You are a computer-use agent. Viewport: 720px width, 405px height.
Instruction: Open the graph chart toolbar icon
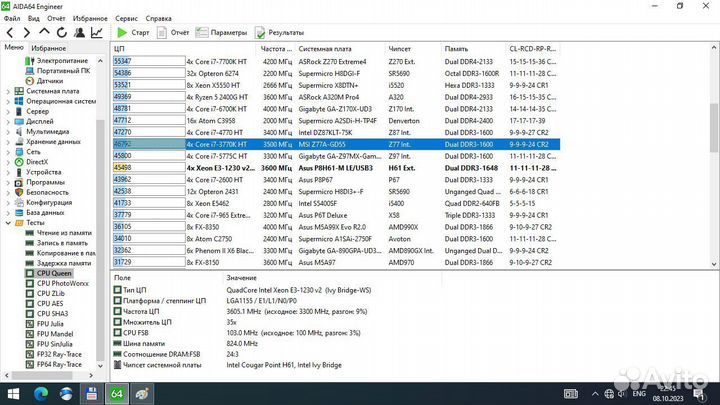96,33
